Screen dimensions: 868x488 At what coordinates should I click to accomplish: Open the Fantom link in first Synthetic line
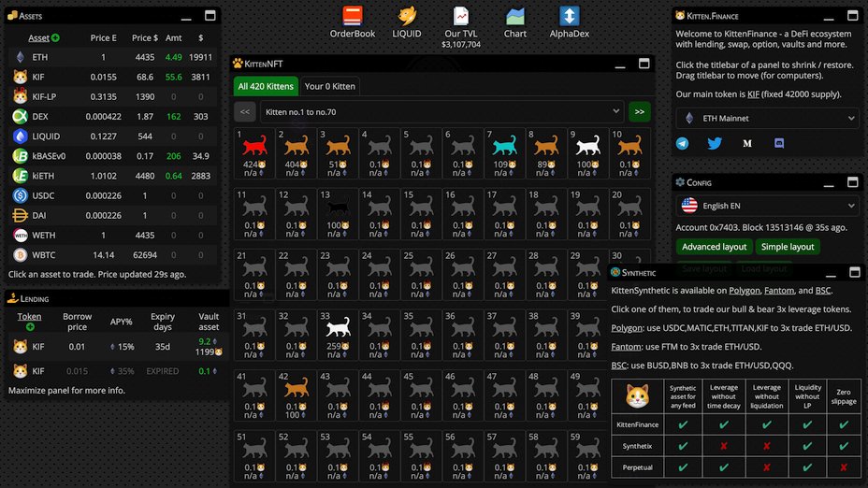779,291
